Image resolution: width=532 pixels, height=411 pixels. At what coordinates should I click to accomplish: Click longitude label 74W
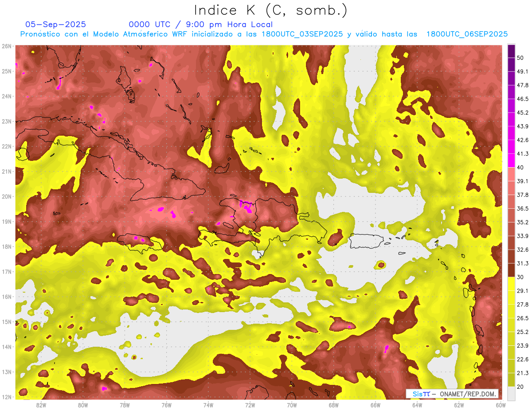coord(208,405)
